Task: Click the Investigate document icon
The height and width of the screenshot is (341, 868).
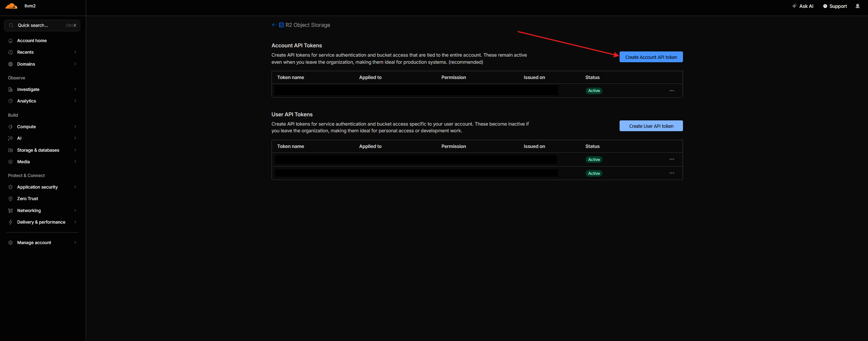Action: (x=10, y=89)
